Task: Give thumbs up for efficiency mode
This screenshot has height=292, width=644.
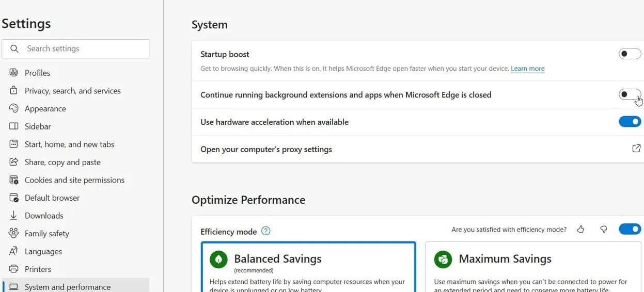Action: point(580,229)
